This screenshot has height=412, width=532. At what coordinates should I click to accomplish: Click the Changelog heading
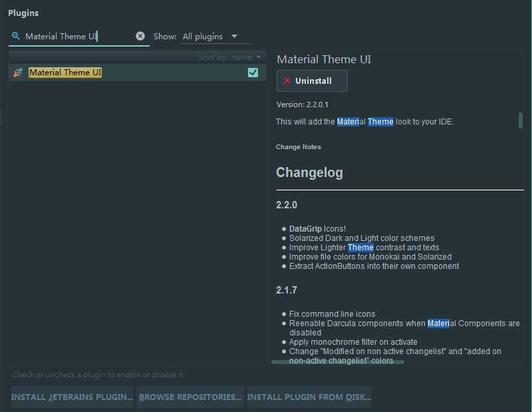pyautogui.click(x=309, y=172)
